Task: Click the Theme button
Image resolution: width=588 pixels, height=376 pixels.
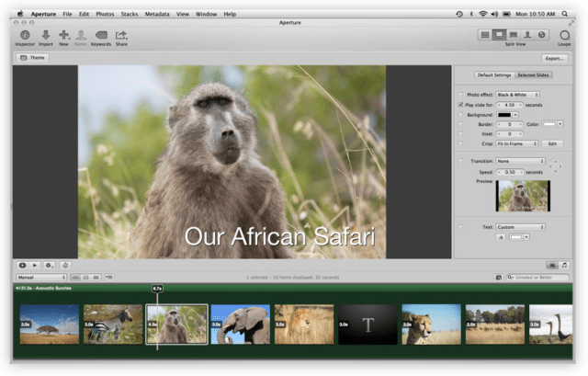Action: point(33,57)
